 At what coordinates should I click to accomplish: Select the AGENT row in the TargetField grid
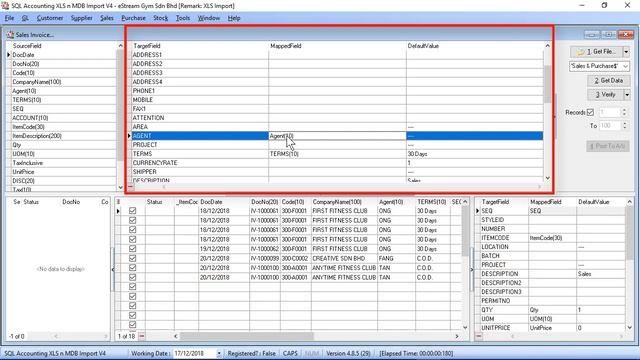coord(337,136)
